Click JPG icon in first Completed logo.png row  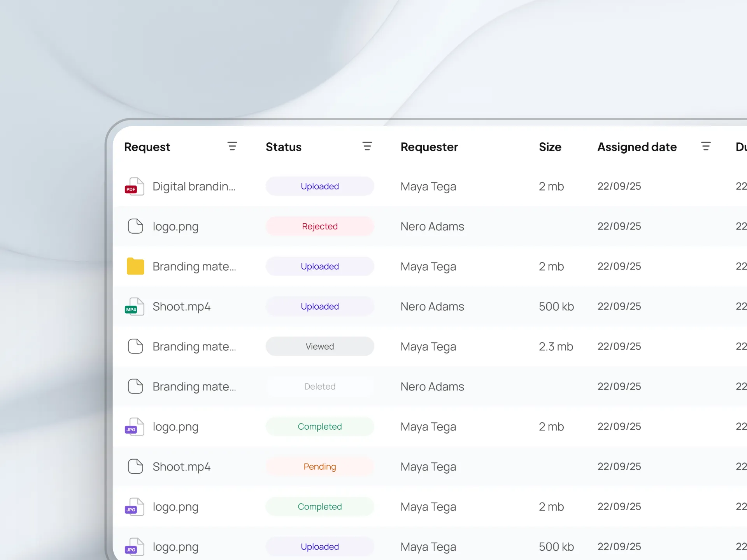[135, 427]
